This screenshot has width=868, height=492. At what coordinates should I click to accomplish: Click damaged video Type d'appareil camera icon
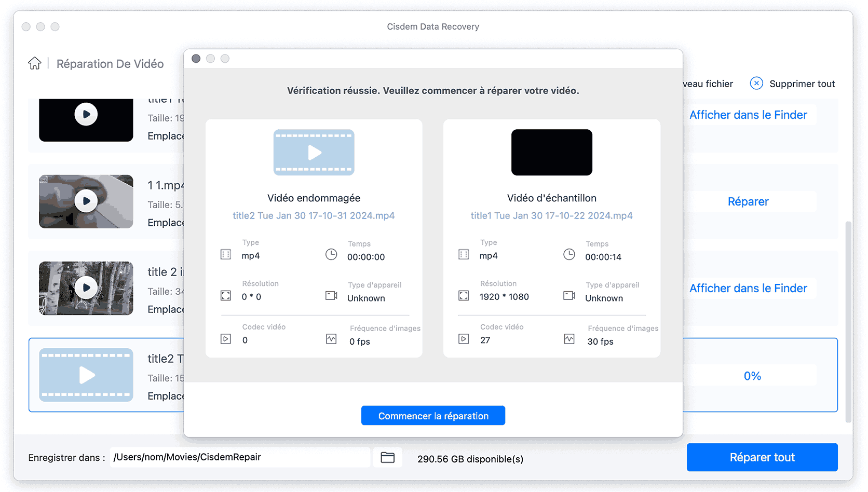coord(331,295)
